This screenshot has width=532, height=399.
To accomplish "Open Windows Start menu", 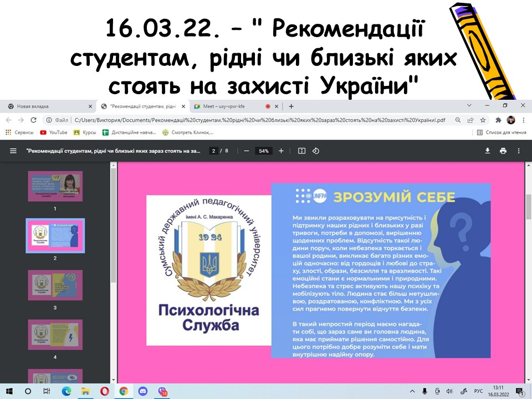I will [x=9, y=391].
